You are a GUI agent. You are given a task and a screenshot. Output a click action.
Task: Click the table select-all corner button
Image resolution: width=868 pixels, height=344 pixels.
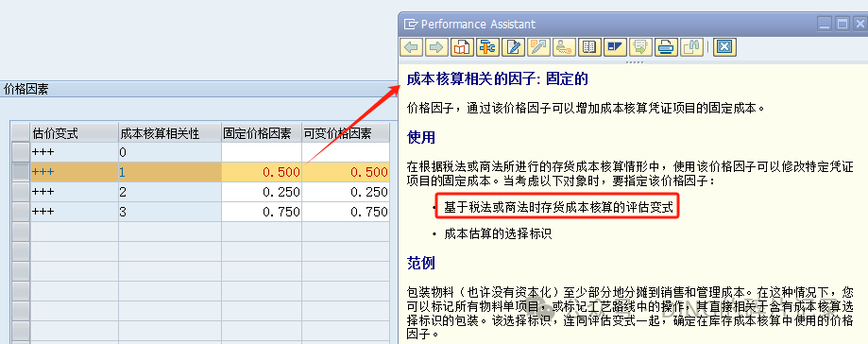click(21, 133)
